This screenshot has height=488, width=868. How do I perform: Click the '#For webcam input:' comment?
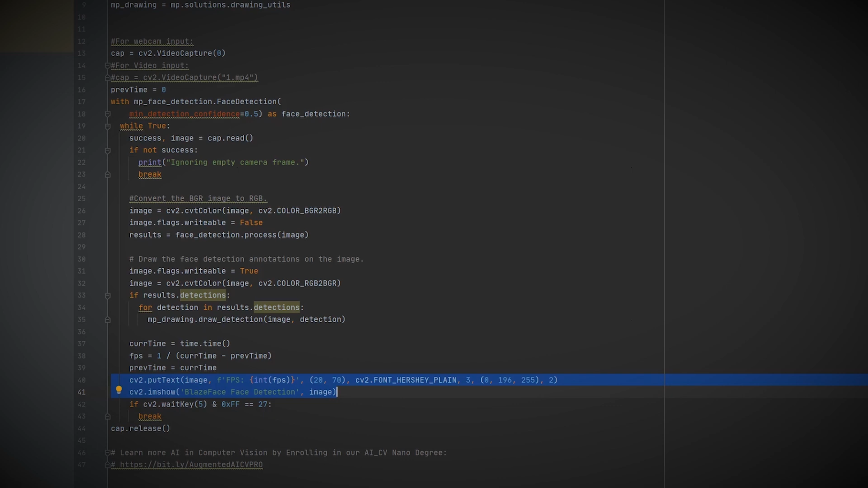pyautogui.click(x=152, y=41)
